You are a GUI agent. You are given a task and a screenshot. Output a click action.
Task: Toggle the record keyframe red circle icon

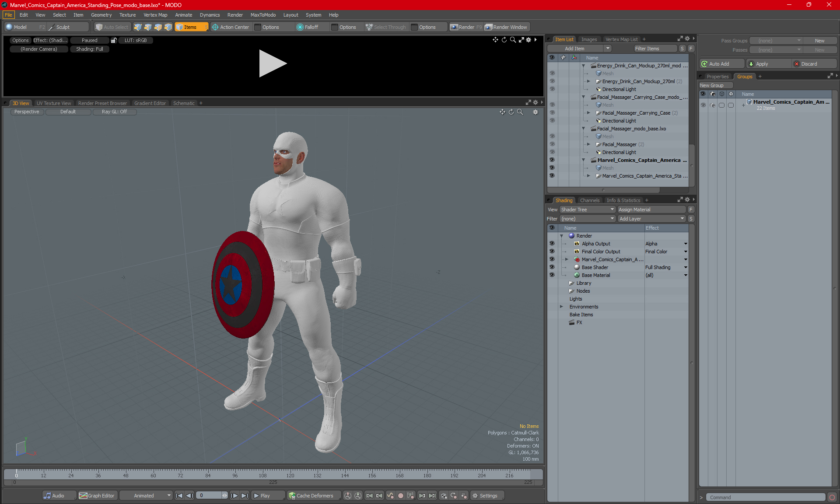(x=400, y=496)
